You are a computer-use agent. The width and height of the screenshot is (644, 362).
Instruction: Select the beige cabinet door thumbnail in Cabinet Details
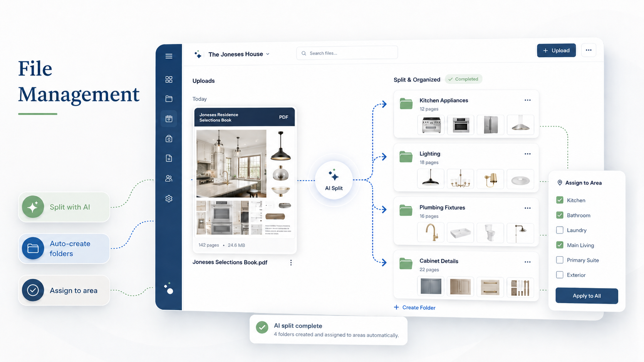point(460,287)
